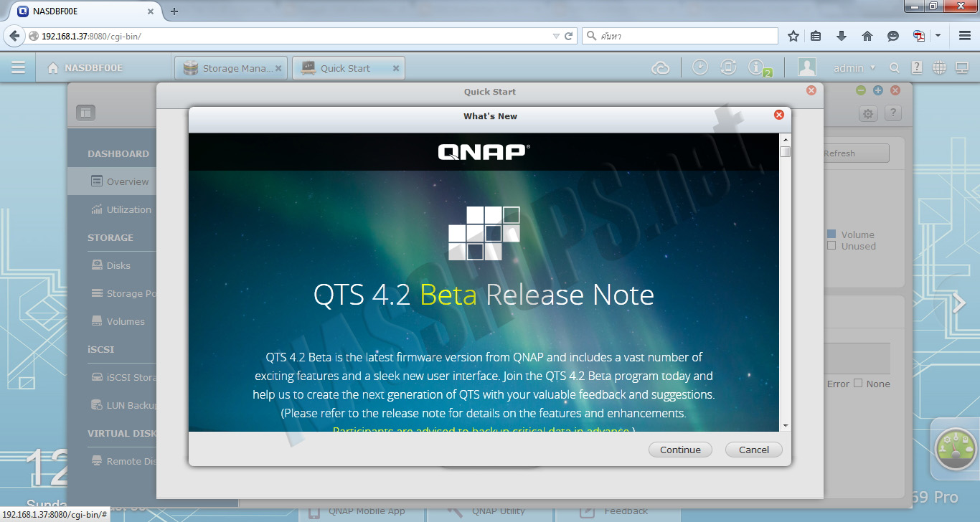Open Storage Manager settings gear icon

tap(868, 113)
